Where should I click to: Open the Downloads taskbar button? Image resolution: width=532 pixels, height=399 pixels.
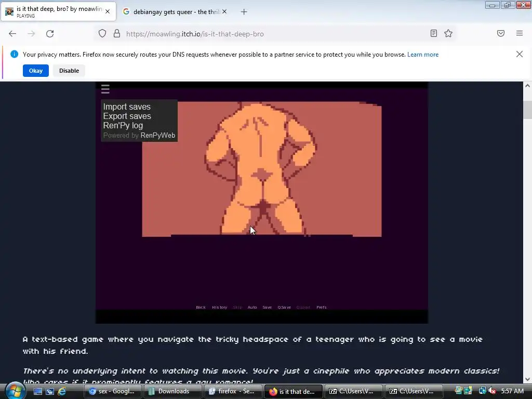(173, 391)
